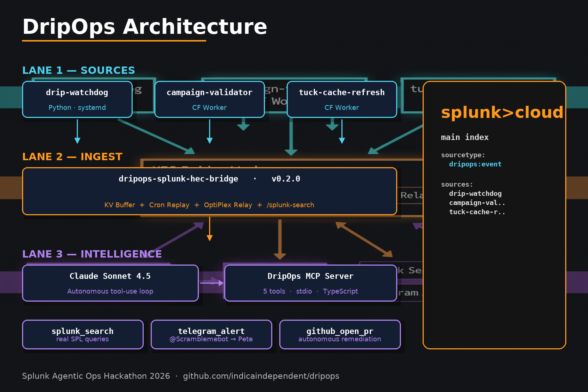
Task: Open the drip-watchdog source box
Action: coord(77,100)
